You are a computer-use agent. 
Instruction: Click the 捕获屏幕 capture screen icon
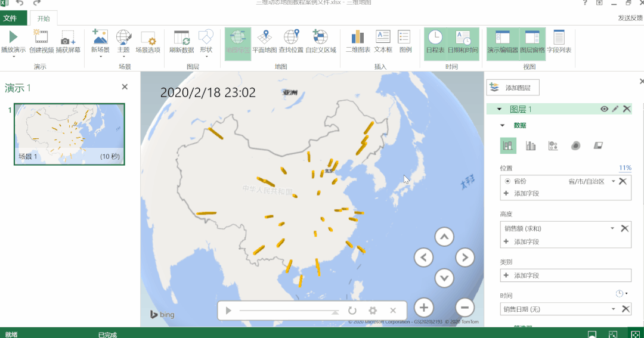[x=68, y=37]
